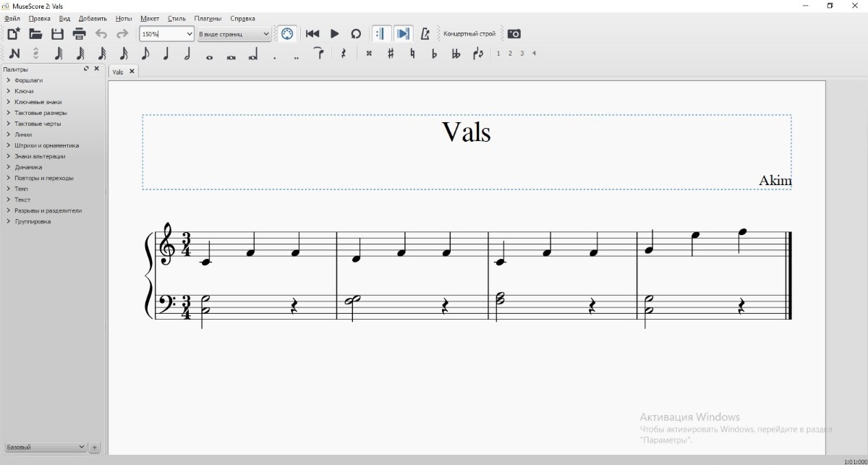Image resolution: width=868 pixels, height=465 pixels.
Task: Select the composer text 'Akim'
Action: click(775, 181)
